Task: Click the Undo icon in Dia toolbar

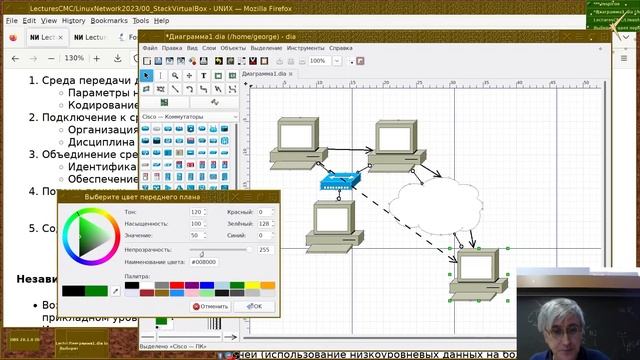Action: coord(219,61)
